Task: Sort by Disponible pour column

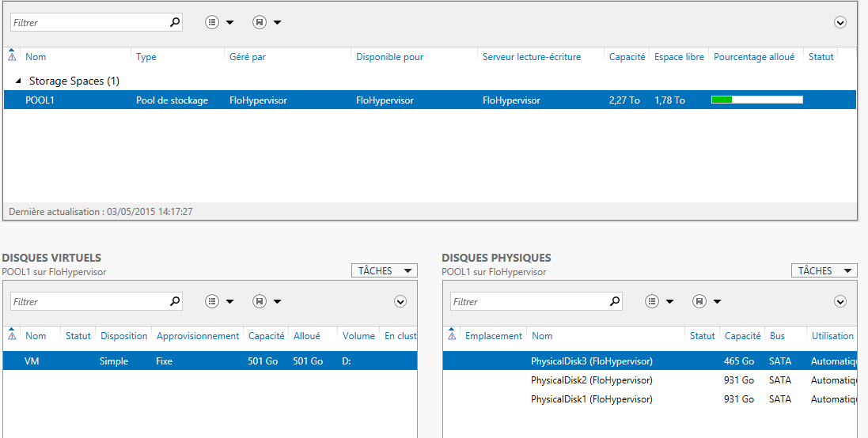Action: [x=390, y=57]
